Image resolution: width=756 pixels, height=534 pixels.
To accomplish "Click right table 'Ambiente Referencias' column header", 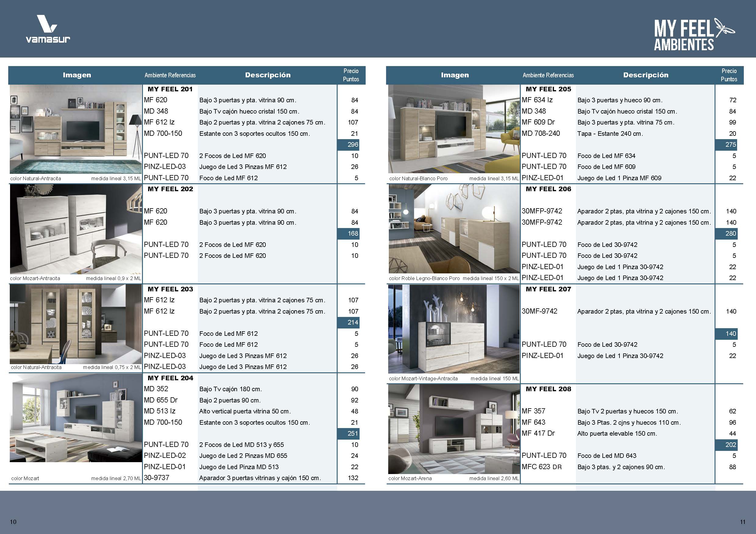I will point(548,75).
